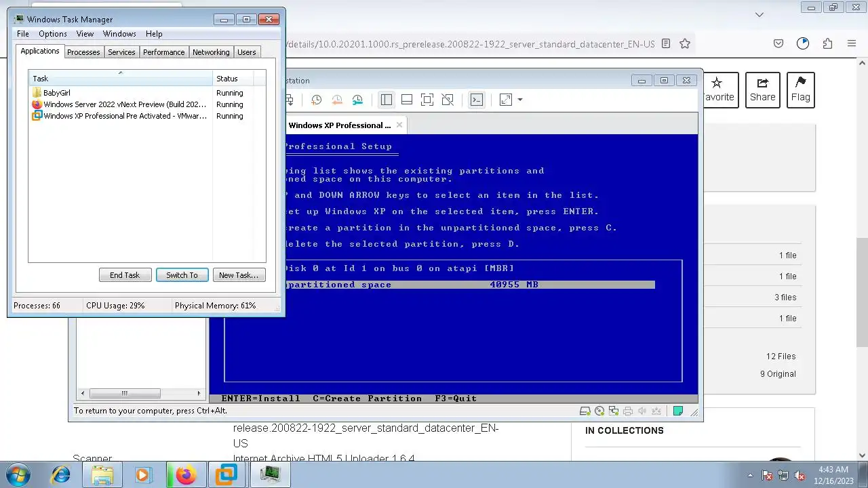Click the printer status icon in VMware
Screen dimensions: 868x488
[x=628, y=411]
